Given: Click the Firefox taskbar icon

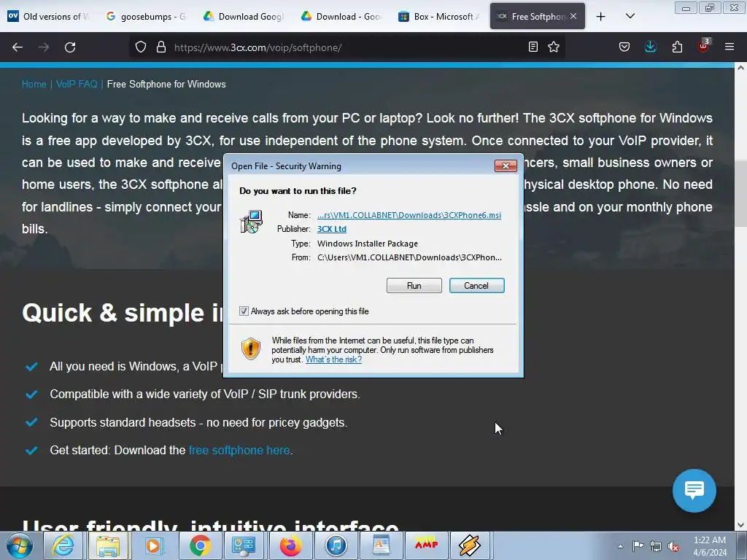Looking at the screenshot, I should [x=290, y=545].
